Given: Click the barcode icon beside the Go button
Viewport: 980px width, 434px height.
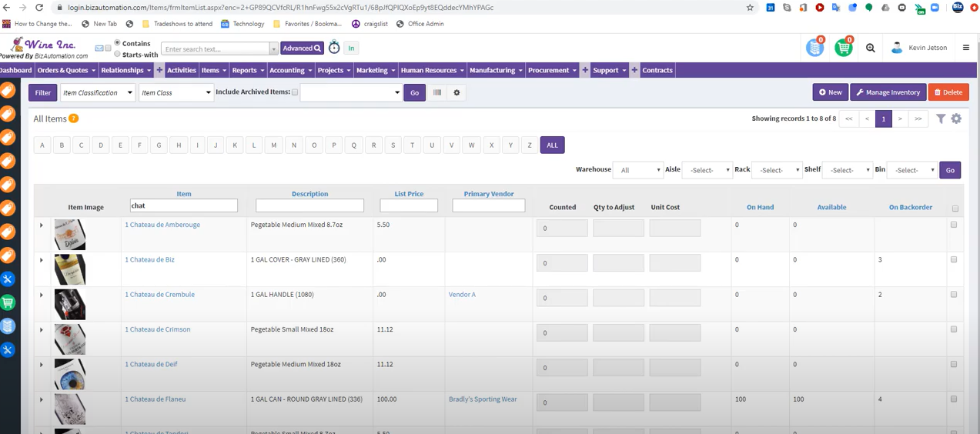Looking at the screenshot, I should [437, 92].
